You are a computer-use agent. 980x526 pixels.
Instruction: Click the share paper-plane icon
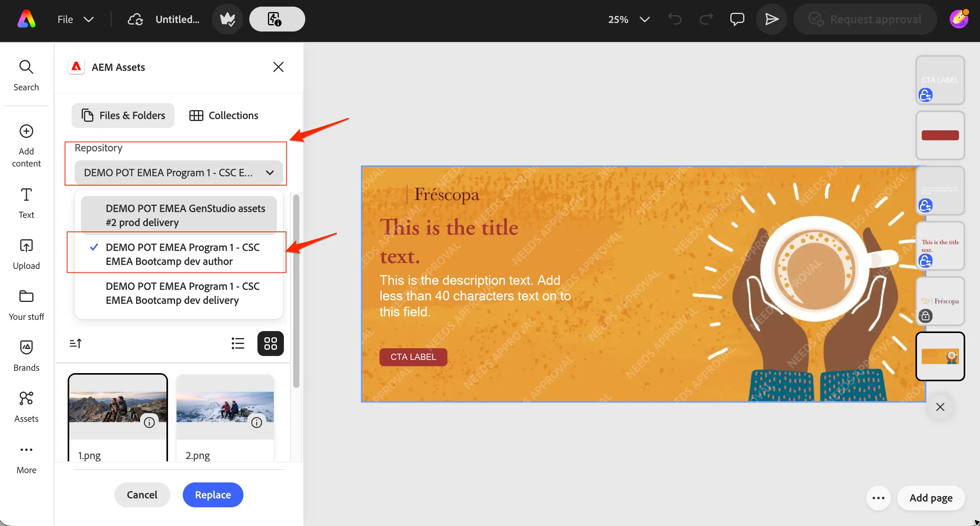(x=772, y=19)
